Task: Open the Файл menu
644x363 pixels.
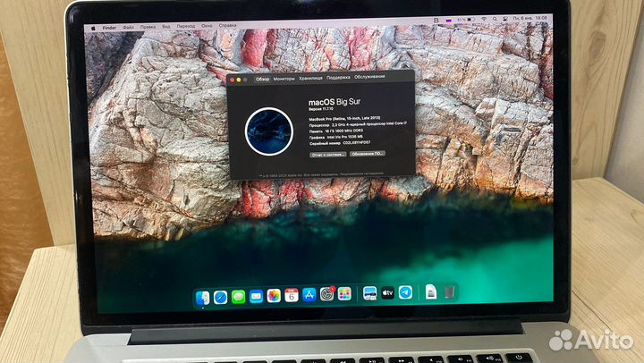Action: point(128,27)
